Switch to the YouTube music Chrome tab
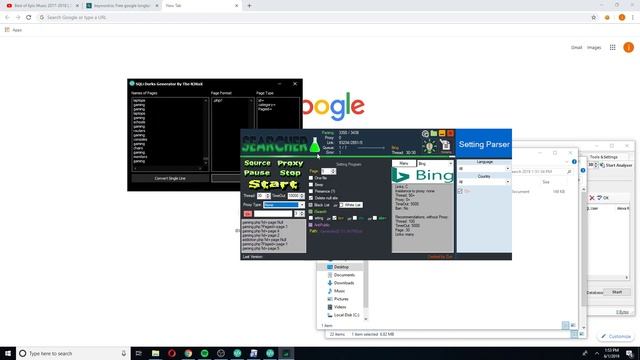 click(42, 6)
